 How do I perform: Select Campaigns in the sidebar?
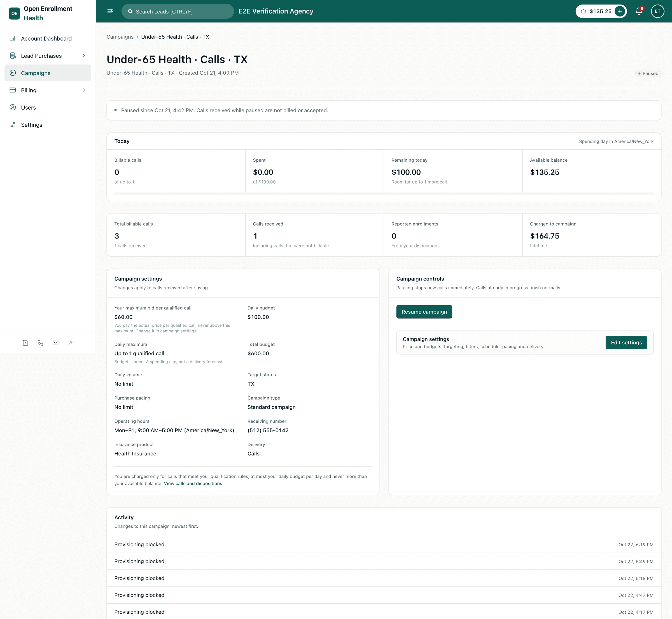tap(48, 73)
